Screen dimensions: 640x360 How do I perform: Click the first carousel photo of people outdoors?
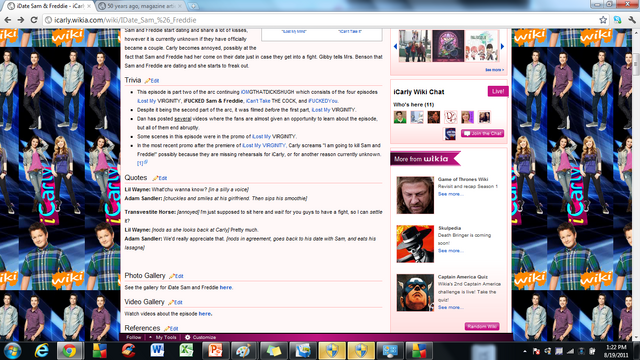pyautogui.click(x=415, y=46)
